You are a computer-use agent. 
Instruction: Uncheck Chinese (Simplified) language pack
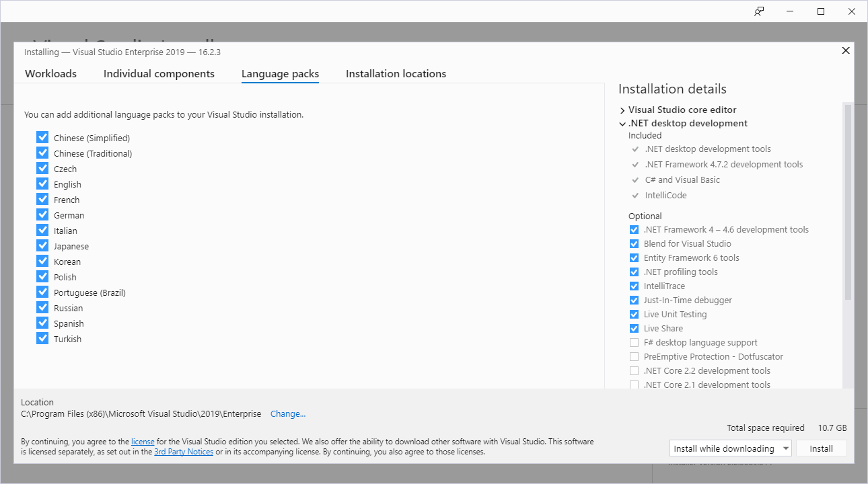pyautogui.click(x=42, y=138)
